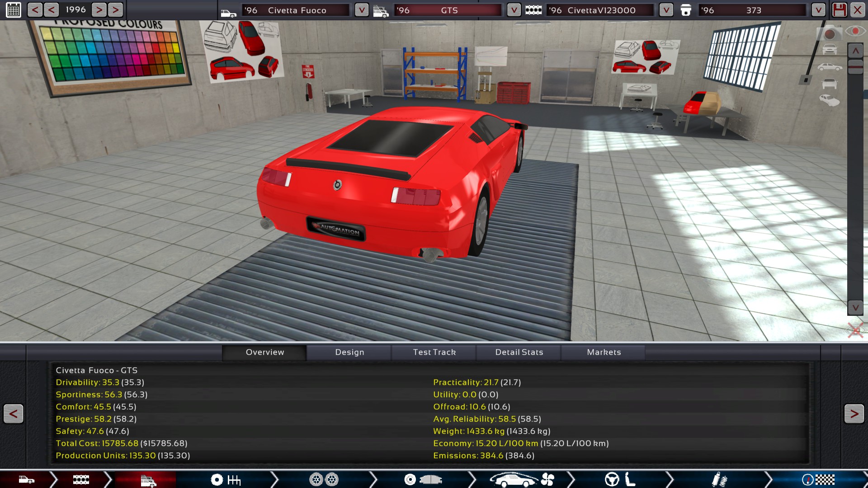Click the engine family icon beside CivettaV123000
Image resolution: width=868 pixels, height=488 pixels.
[x=533, y=10]
